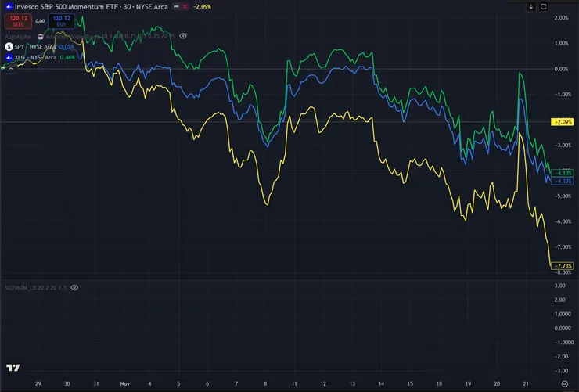Click the fullscreen bracket icon at top right
This screenshot has width=579, height=392.
click(x=544, y=6)
